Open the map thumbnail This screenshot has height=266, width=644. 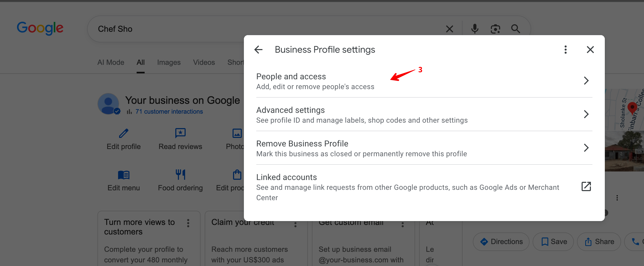(x=624, y=109)
